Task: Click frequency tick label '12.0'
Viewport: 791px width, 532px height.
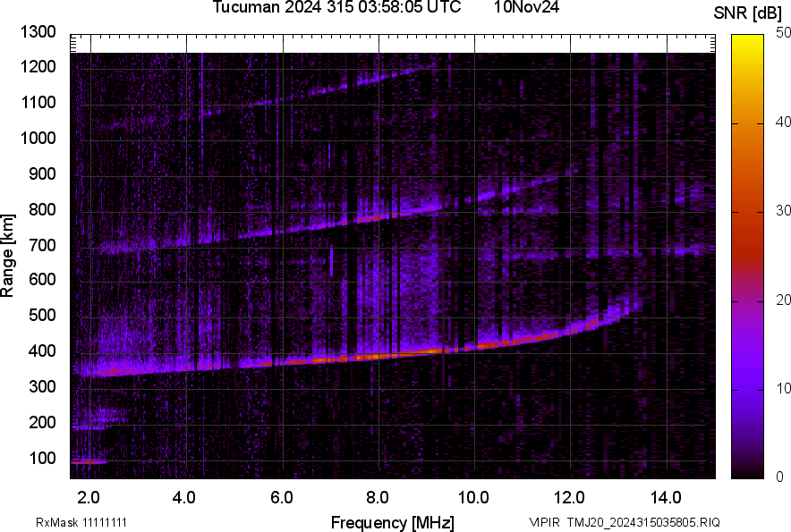Action: point(570,498)
